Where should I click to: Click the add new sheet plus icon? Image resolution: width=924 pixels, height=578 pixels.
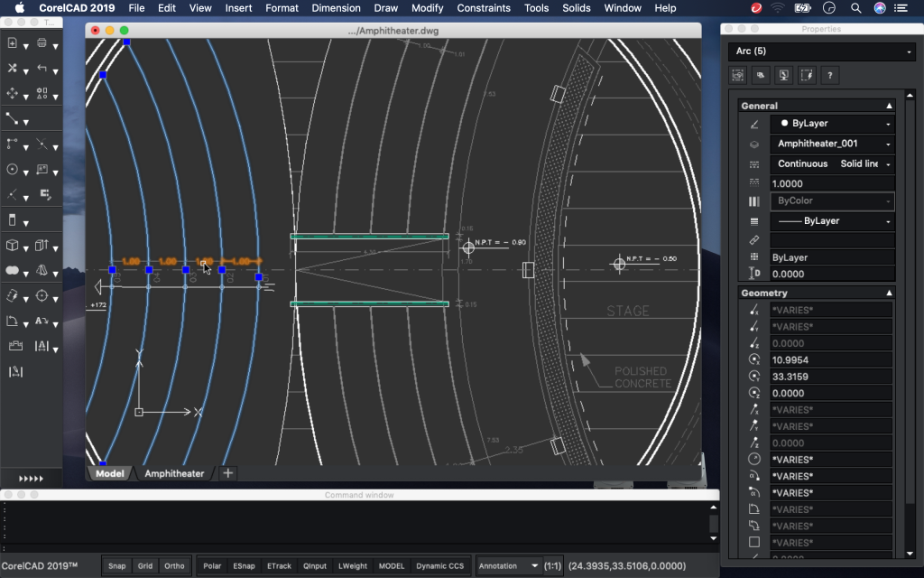[x=227, y=473]
